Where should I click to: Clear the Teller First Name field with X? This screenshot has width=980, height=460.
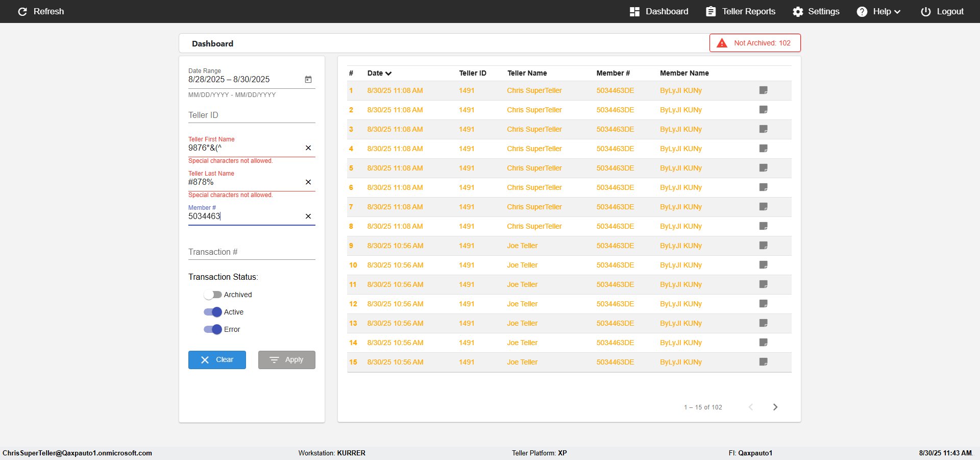coord(308,148)
